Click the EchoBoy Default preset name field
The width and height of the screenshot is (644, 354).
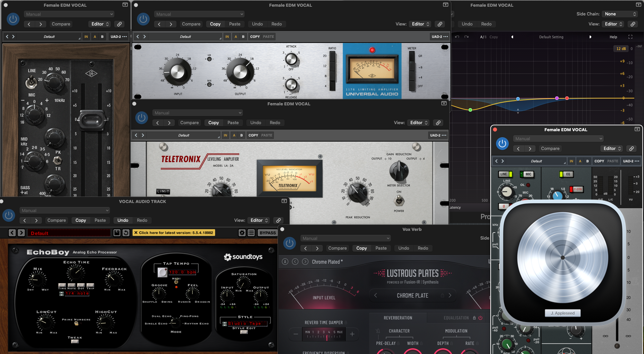69,233
